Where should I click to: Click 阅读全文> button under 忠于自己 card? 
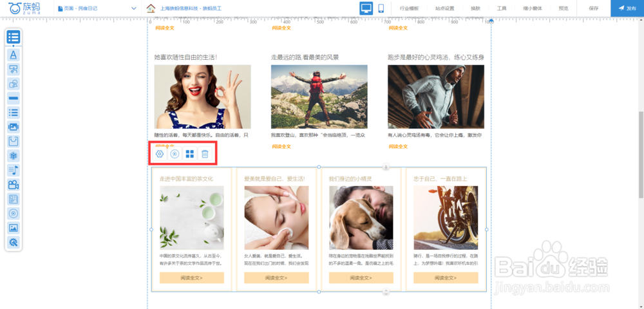pos(446,278)
